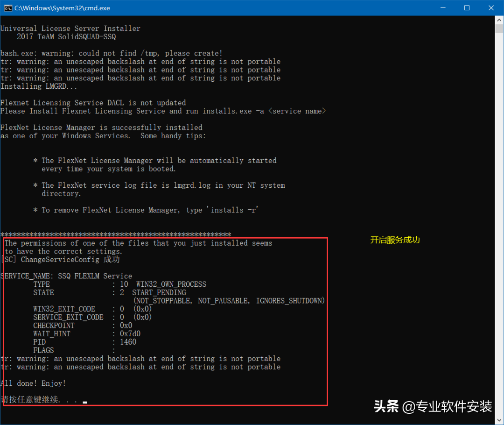This screenshot has height=425, width=504.
Task: Click the TYPE 'WIN32_OWN_PROCESS' value
Action: (171, 284)
